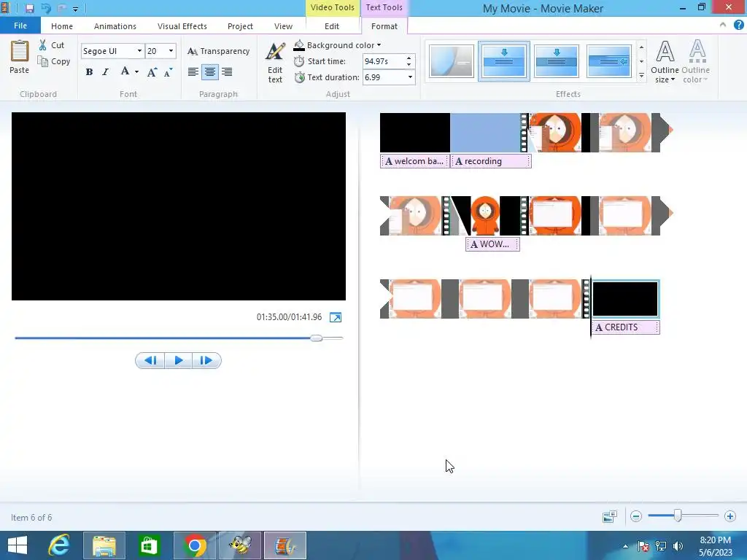This screenshot has width=747, height=560.
Task: Go to previous frame
Action: pos(150,360)
